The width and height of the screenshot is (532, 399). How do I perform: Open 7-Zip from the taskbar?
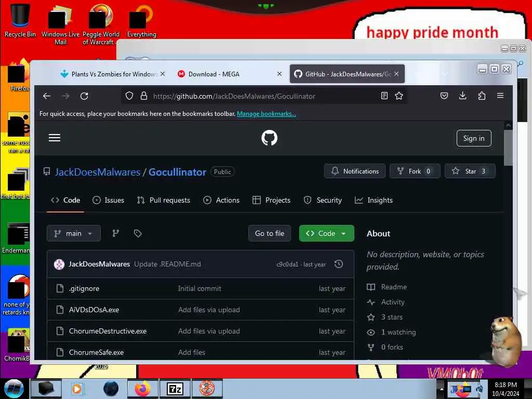[175, 389]
